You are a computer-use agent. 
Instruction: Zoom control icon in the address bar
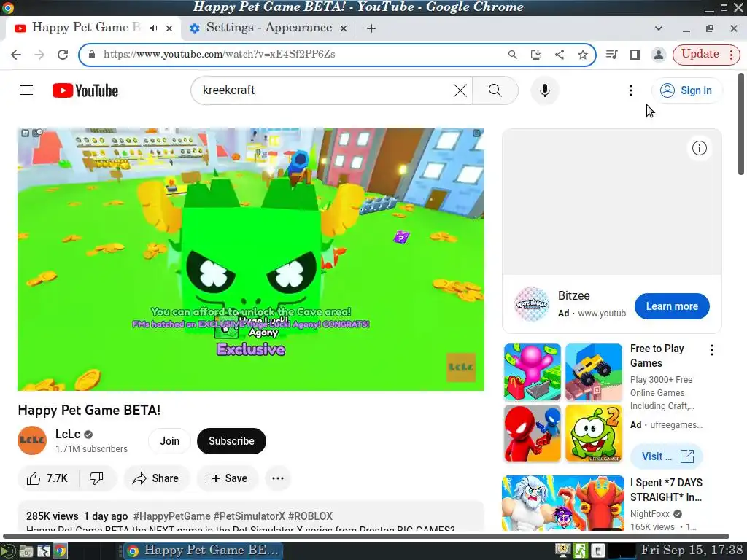(512, 54)
